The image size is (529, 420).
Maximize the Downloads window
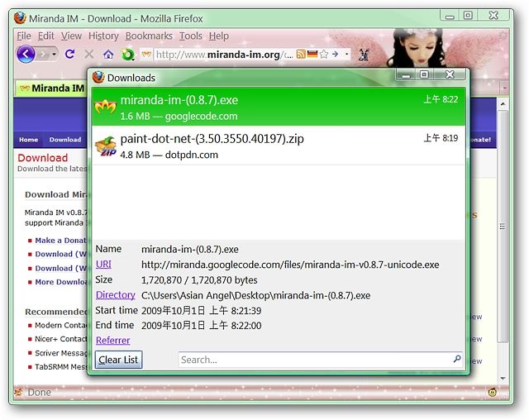point(424,75)
